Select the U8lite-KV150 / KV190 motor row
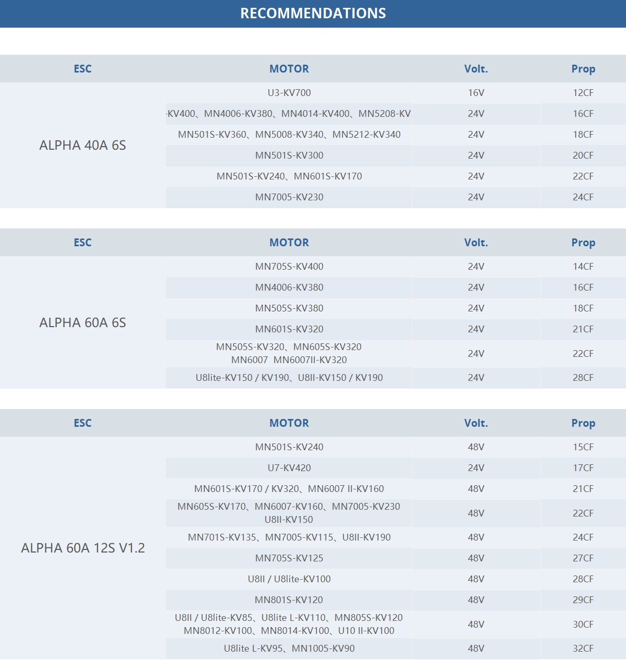The image size is (626, 672). coord(289,378)
